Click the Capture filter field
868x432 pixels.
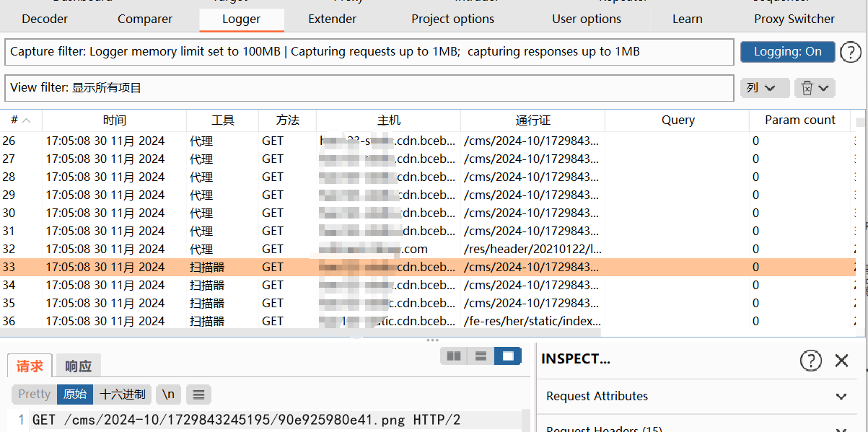click(369, 52)
